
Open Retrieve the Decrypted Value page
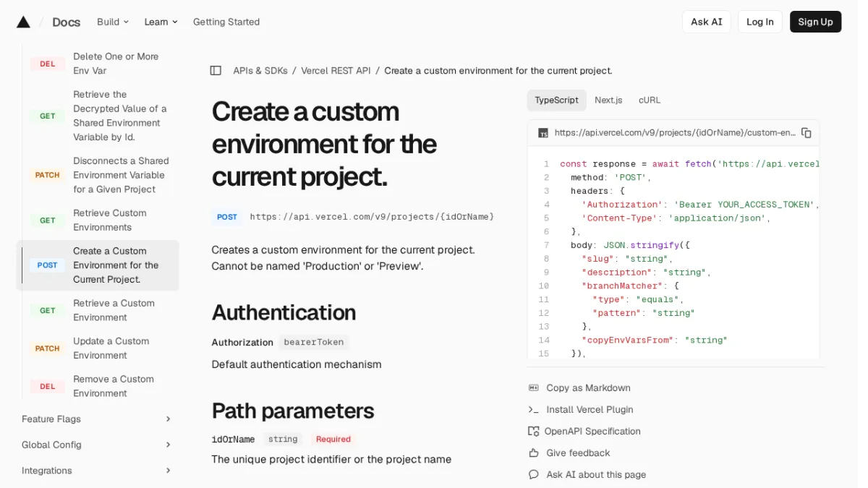coord(120,116)
